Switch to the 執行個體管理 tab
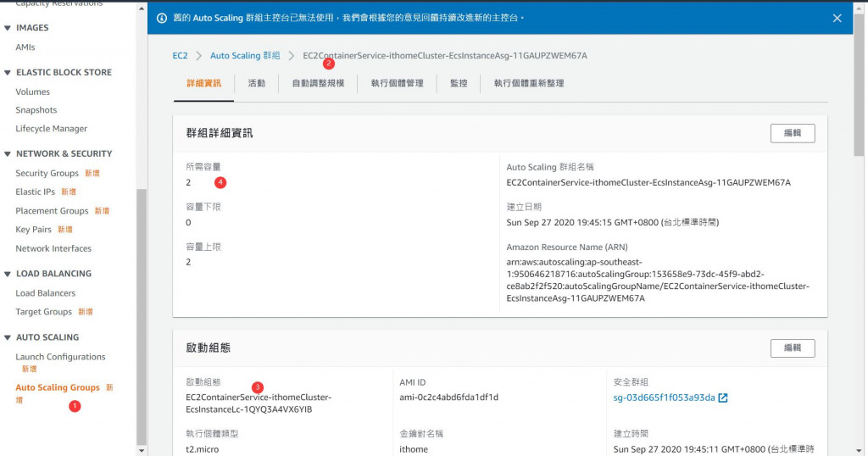 click(397, 84)
